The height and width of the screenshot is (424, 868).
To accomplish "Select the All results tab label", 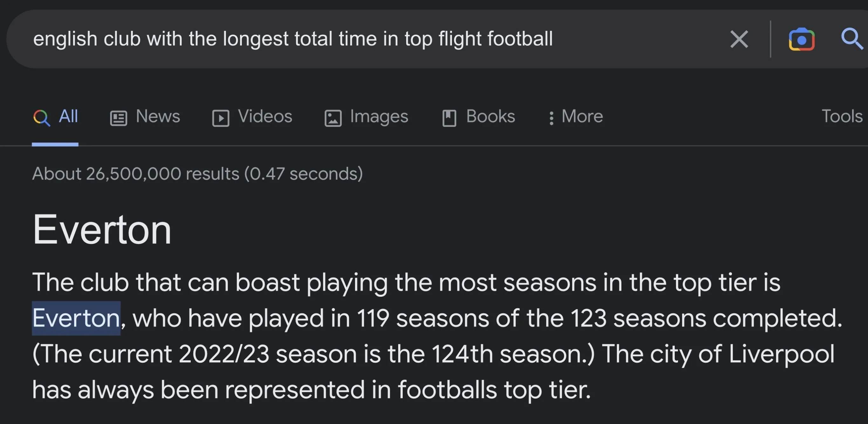I will (x=68, y=116).
